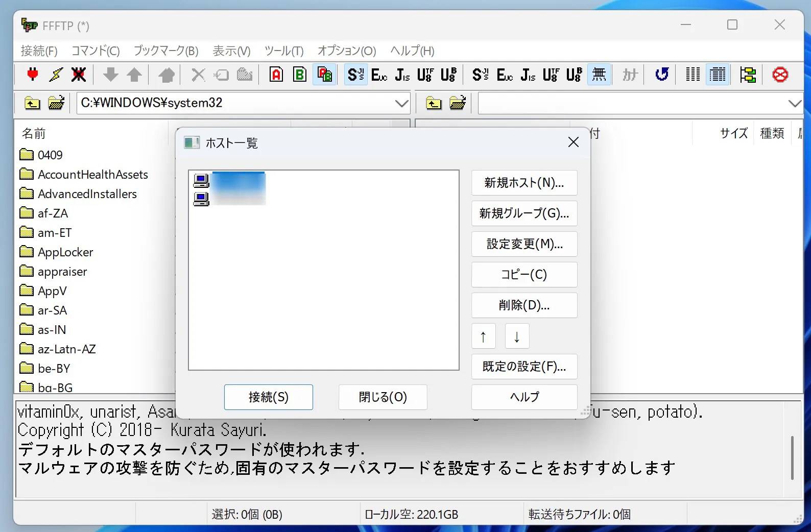
Task: Open the 表示(V) menu
Action: [x=231, y=51]
